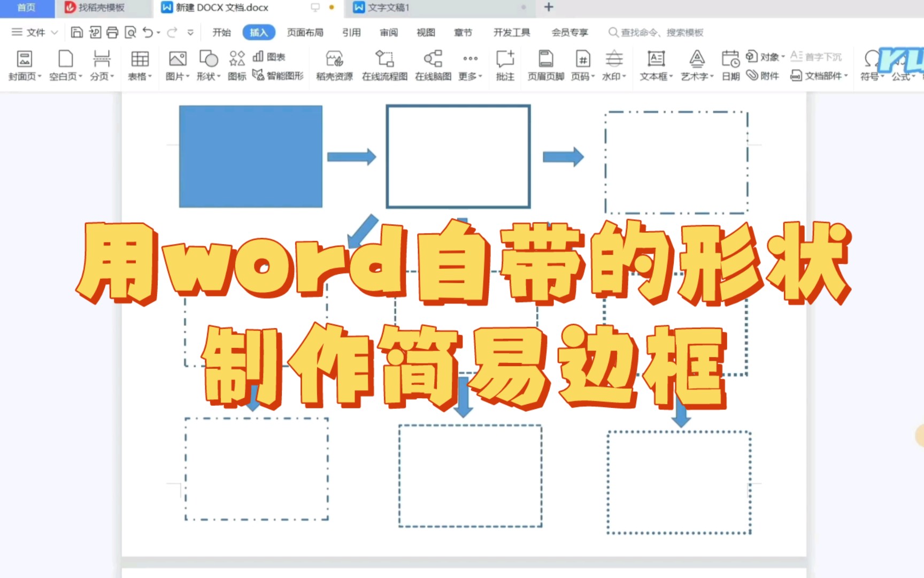Open a new document tab with plus button
The height and width of the screenshot is (578, 924).
549,7
